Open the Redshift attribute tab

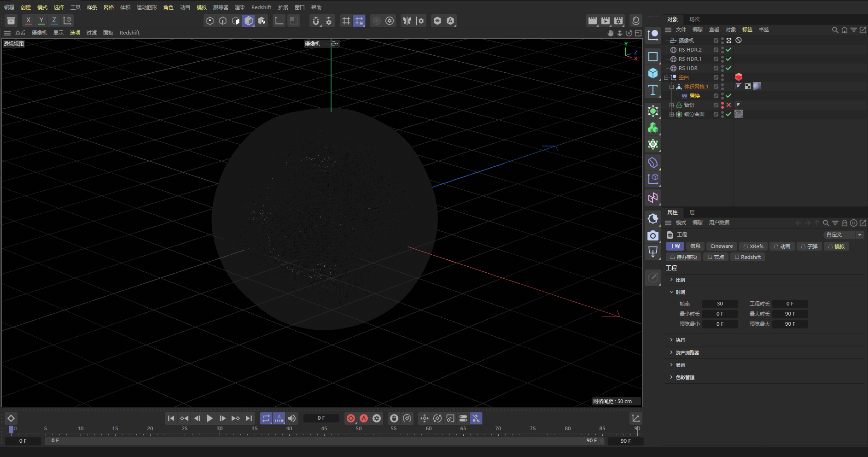(748, 257)
